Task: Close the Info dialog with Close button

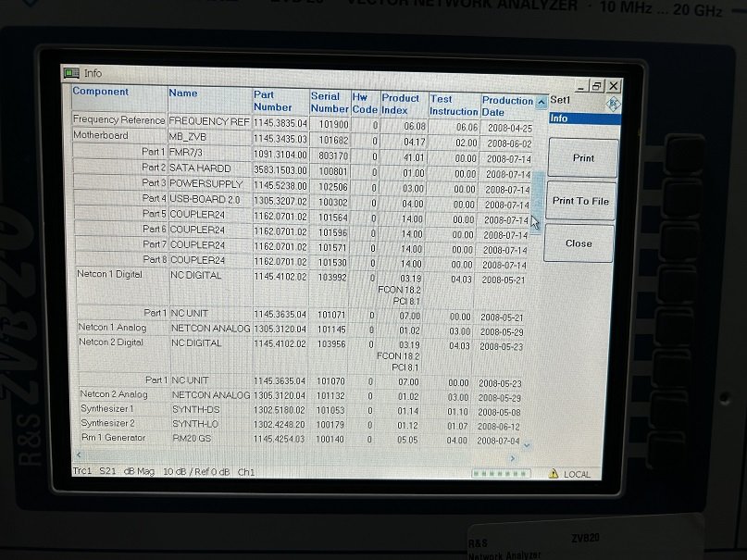Action: click(579, 243)
